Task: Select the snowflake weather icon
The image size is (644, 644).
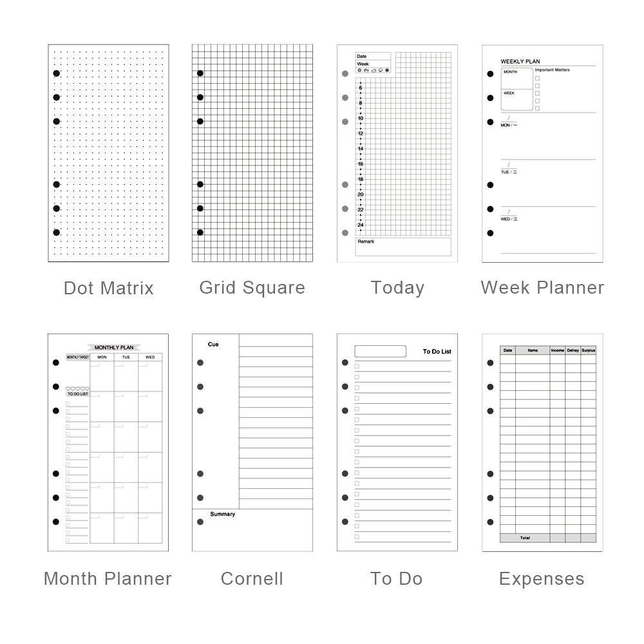Action: (x=387, y=70)
